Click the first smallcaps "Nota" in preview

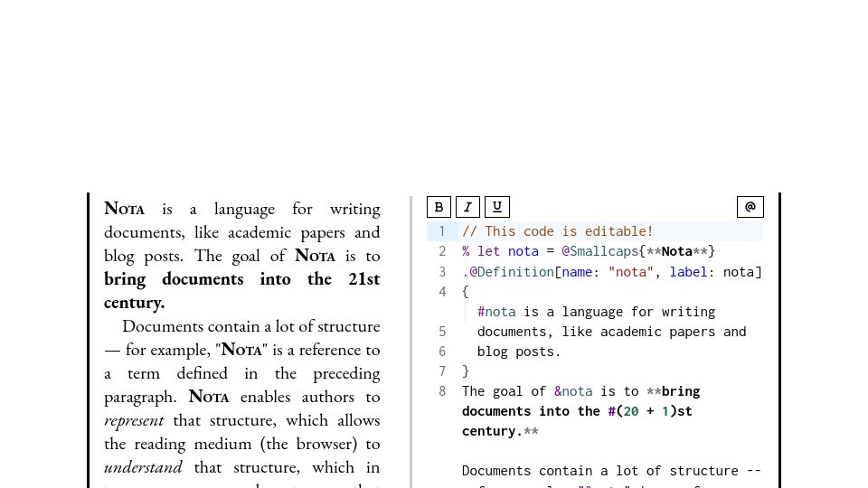click(124, 209)
